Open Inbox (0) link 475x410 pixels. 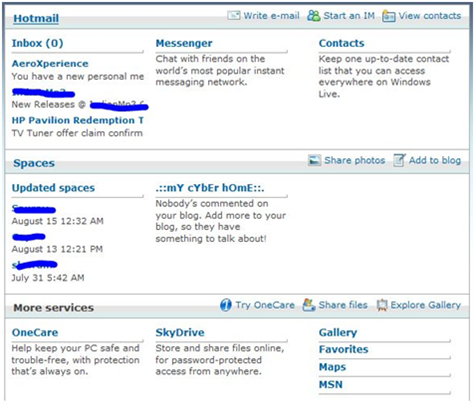37,43
